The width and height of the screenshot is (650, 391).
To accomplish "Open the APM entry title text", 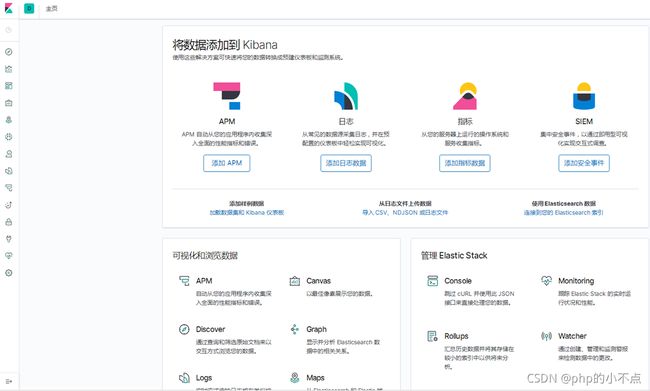I will click(x=204, y=281).
